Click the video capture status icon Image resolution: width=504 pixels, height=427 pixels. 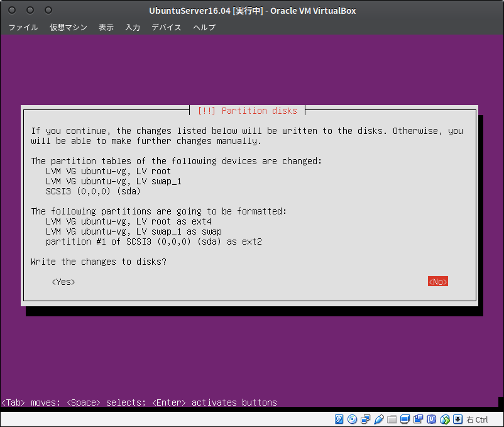pyautogui.click(x=418, y=419)
